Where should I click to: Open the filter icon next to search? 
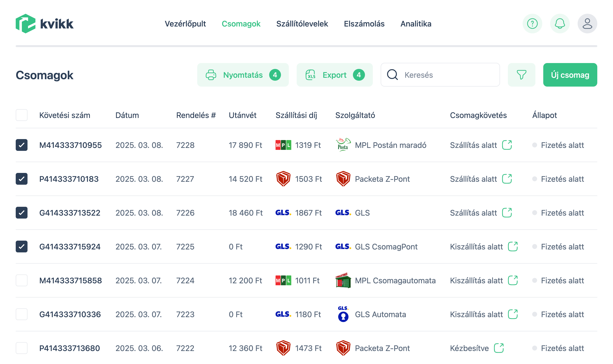click(521, 75)
